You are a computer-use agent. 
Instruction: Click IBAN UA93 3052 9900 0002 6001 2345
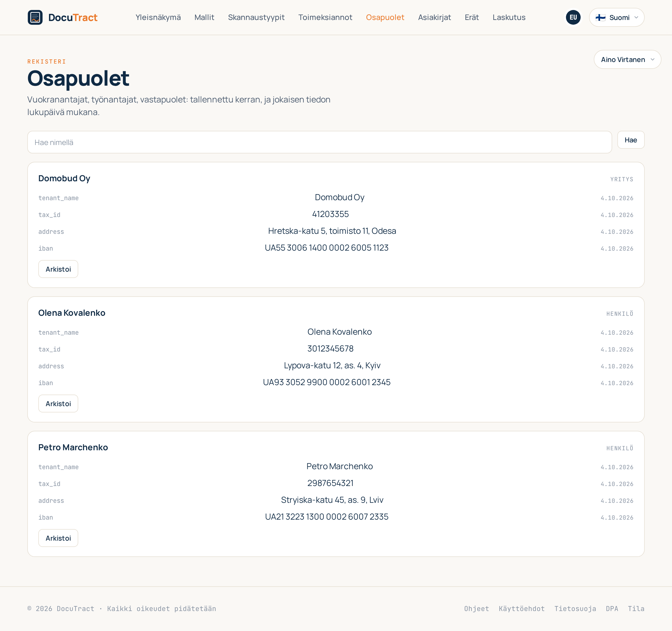click(x=327, y=382)
